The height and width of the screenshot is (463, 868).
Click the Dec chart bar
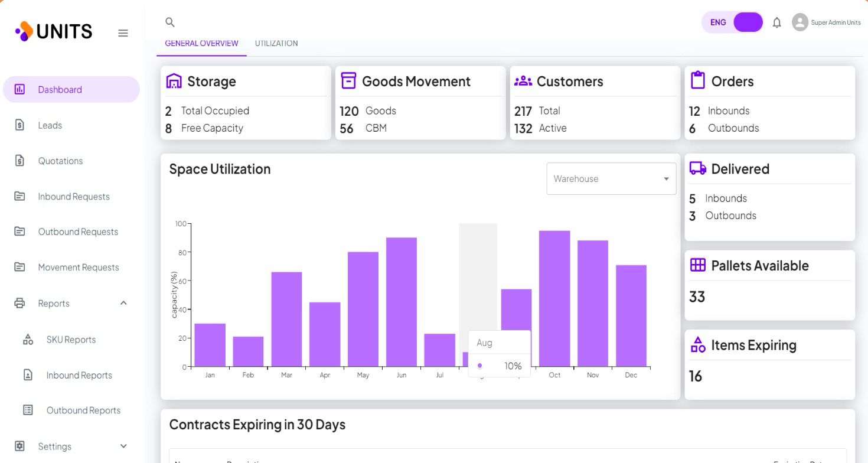tap(631, 316)
